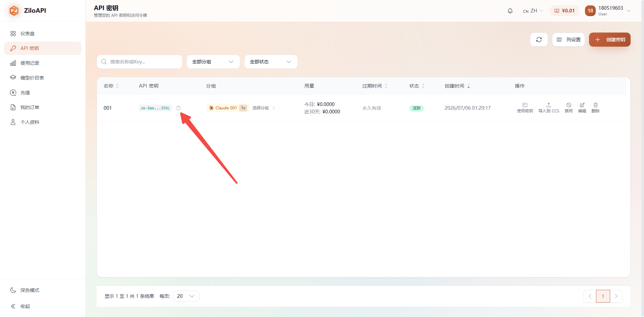Open the 全部分组 group filter
644x317 pixels.
coord(213,62)
